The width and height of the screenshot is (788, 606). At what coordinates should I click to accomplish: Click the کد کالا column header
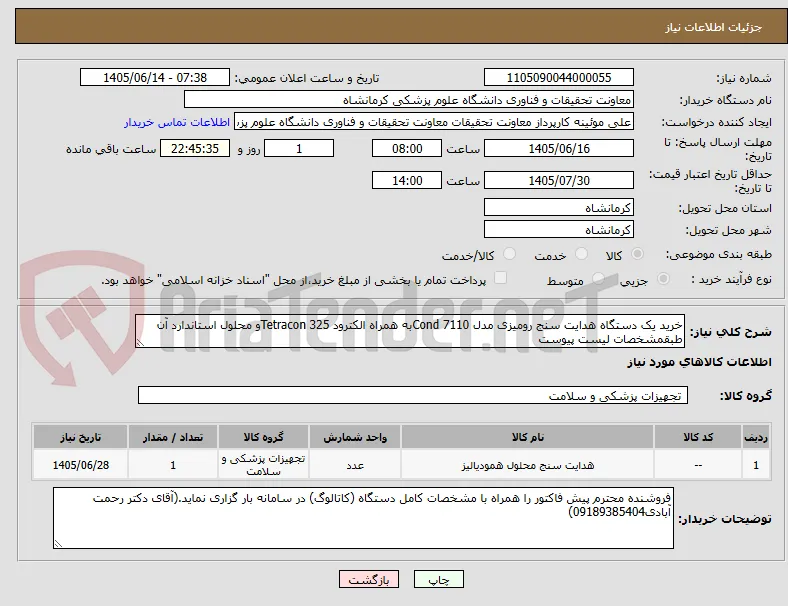tap(698, 437)
